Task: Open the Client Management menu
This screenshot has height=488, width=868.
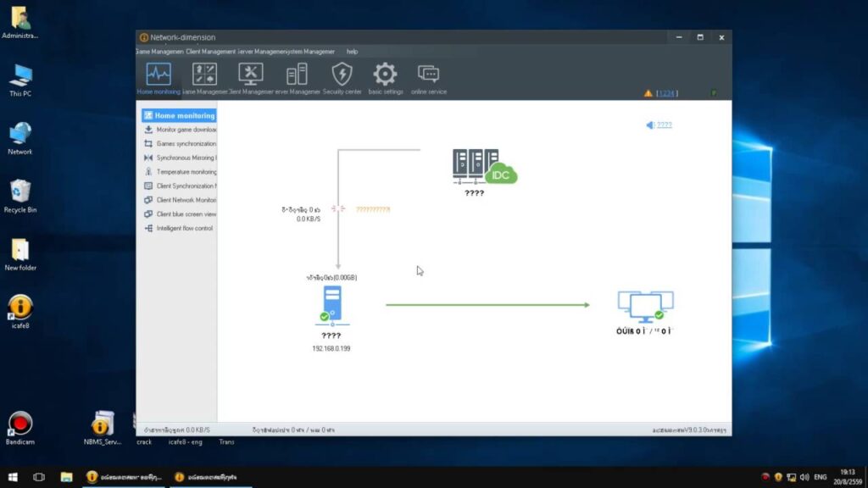Action: tap(210, 52)
